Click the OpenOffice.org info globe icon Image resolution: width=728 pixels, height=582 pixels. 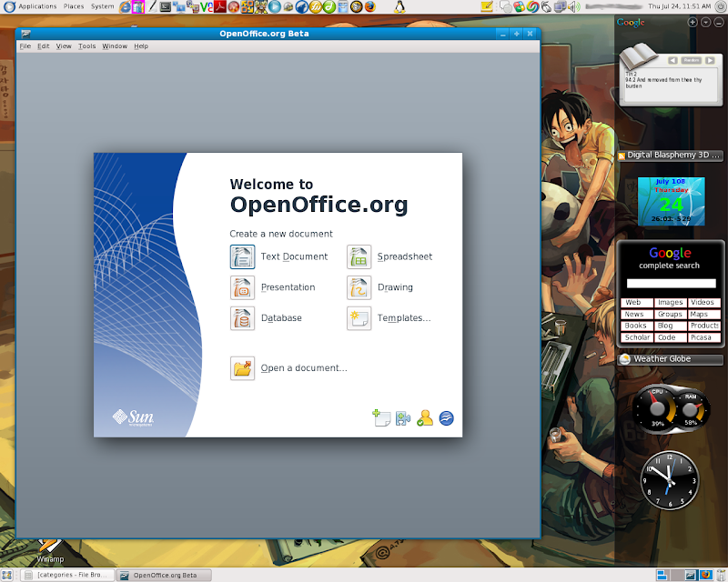446,418
